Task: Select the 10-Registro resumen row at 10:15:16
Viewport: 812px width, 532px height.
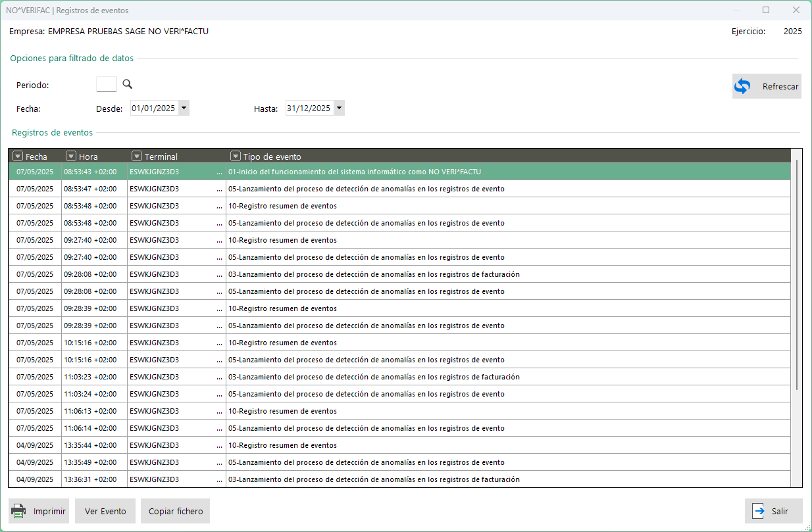Action: pyautogui.click(x=399, y=343)
